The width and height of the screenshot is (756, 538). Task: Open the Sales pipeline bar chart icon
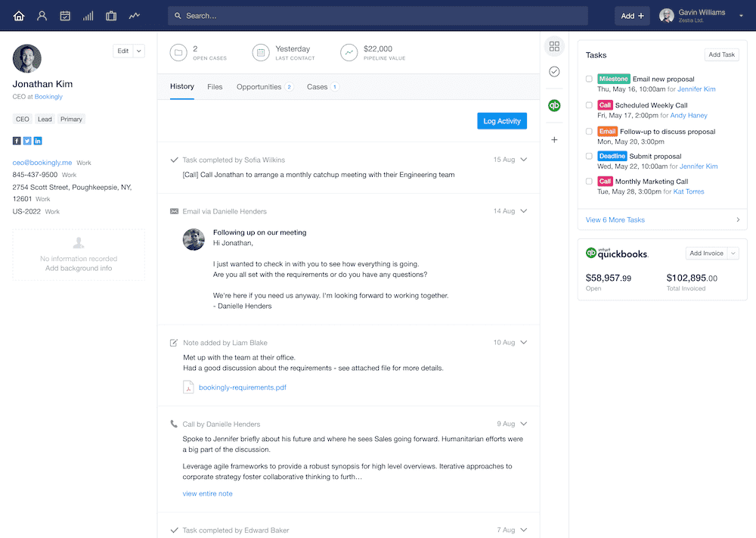click(x=88, y=16)
